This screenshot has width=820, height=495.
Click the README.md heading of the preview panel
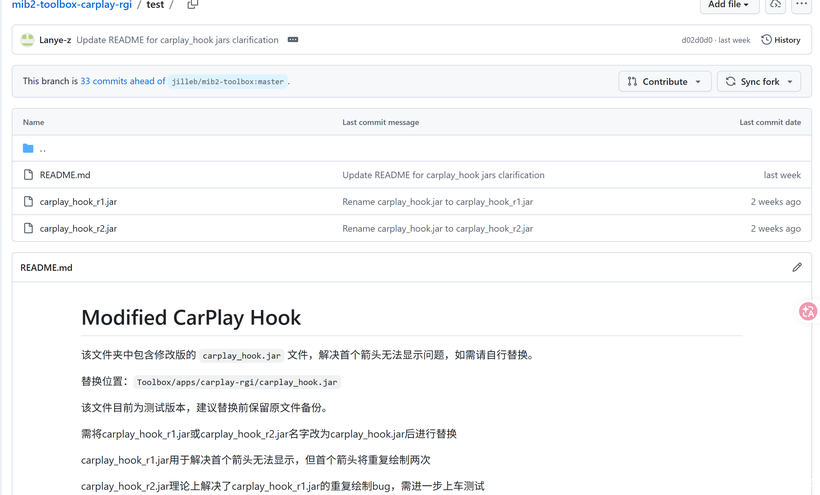click(x=47, y=268)
